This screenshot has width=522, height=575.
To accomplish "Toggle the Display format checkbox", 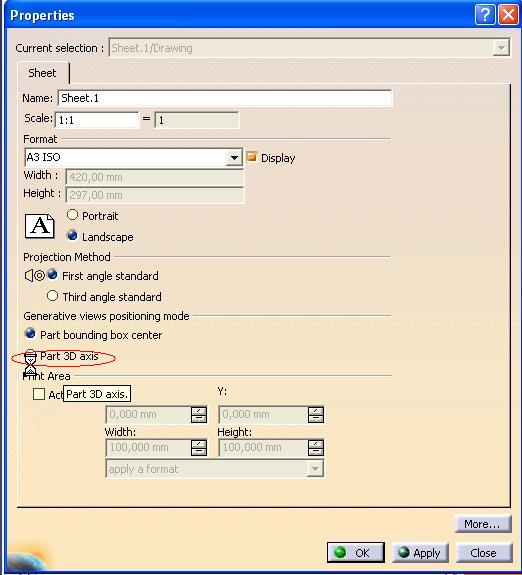I will click(252, 157).
